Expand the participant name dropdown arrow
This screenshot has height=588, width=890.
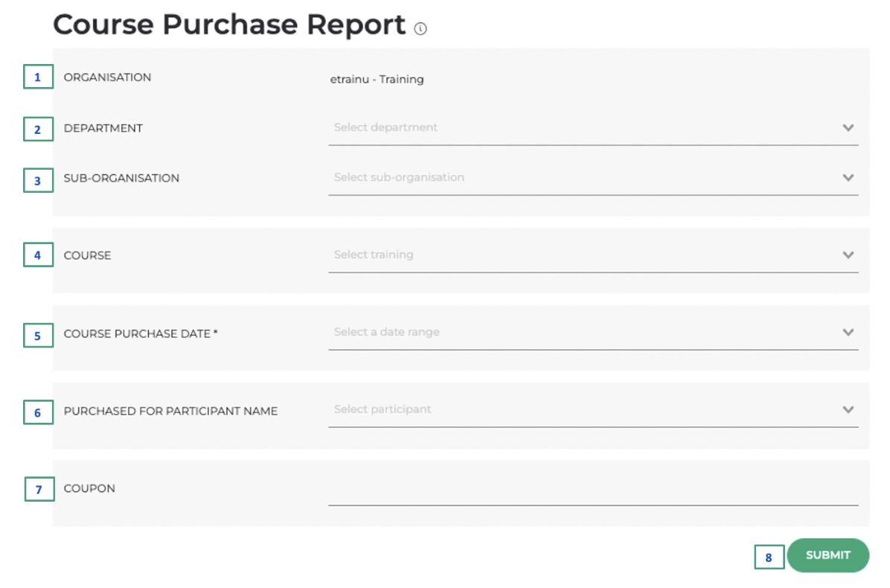(x=848, y=409)
